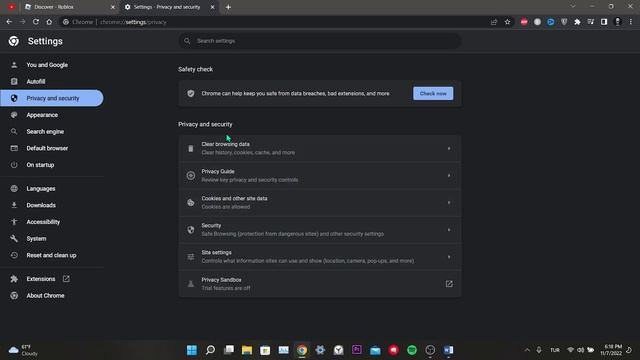Open the Security settings row
Image resolution: width=640 pixels, height=360 pixels.
click(x=320, y=230)
